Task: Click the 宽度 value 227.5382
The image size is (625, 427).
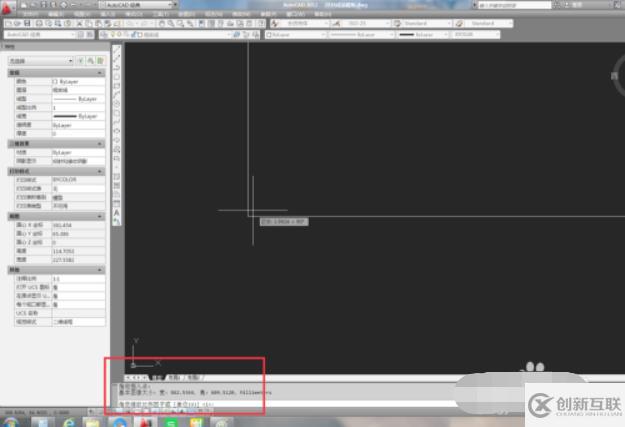Action: 79,260
